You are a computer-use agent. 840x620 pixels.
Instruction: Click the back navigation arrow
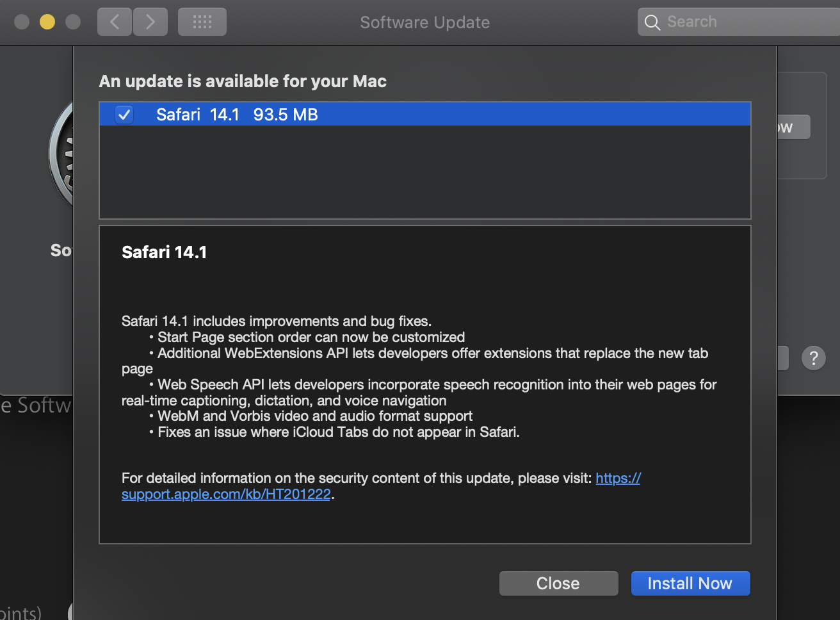(x=114, y=21)
